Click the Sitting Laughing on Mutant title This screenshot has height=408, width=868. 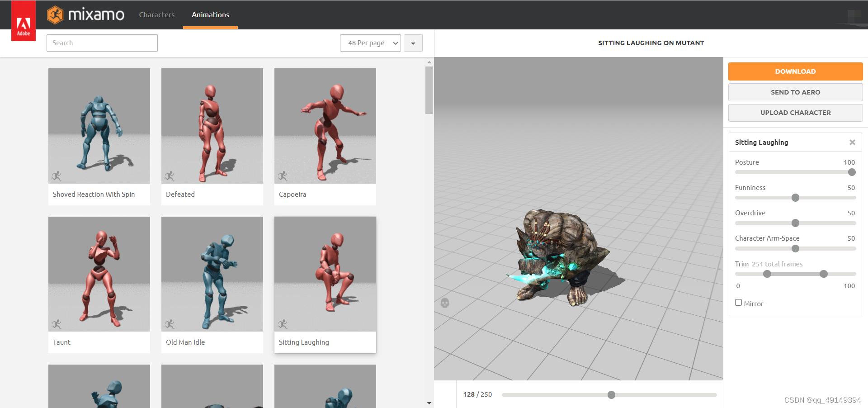[651, 43]
